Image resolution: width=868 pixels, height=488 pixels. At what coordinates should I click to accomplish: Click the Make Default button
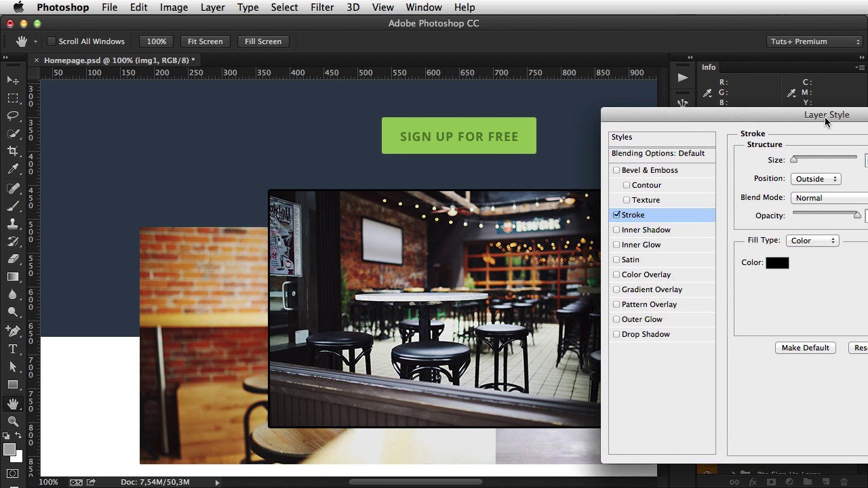[x=805, y=348]
